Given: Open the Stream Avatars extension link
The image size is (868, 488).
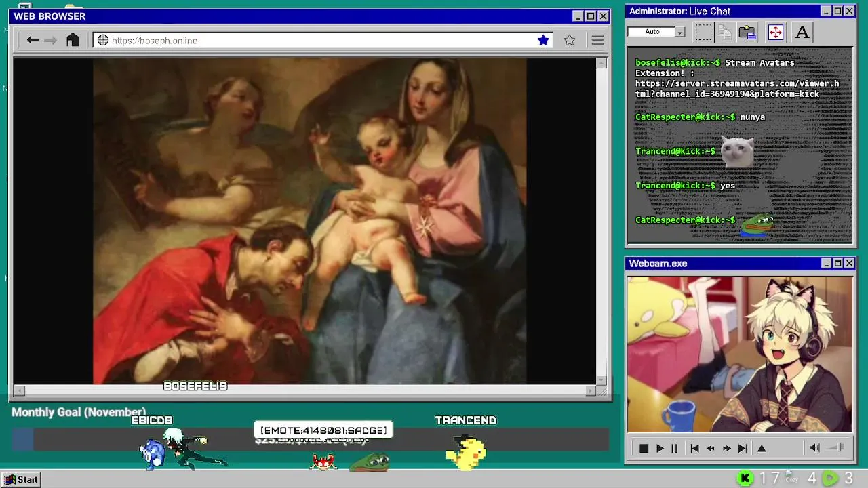Looking at the screenshot, I should tap(737, 89).
